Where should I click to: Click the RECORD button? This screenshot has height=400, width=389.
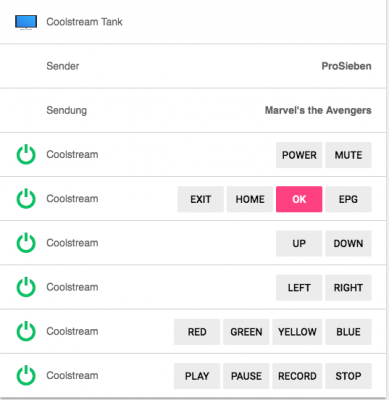297,376
